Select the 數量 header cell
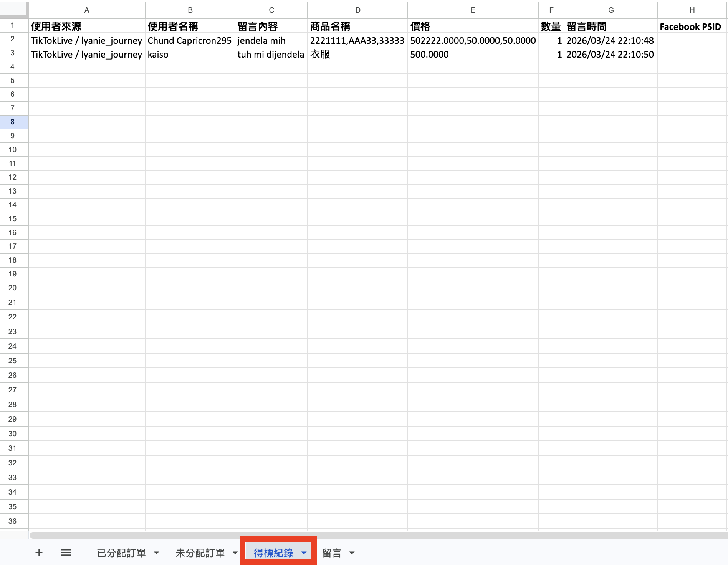The height and width of the screenshot is (566, 728). 551,26
